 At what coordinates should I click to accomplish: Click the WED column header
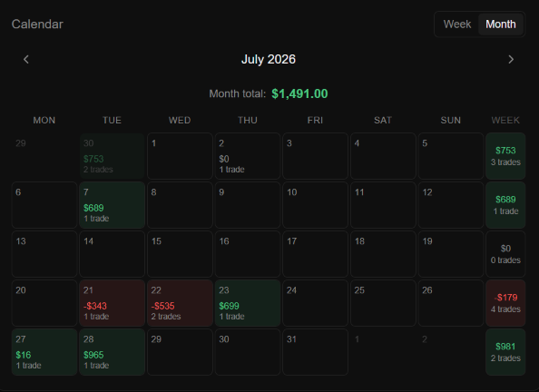coord(180,120)
